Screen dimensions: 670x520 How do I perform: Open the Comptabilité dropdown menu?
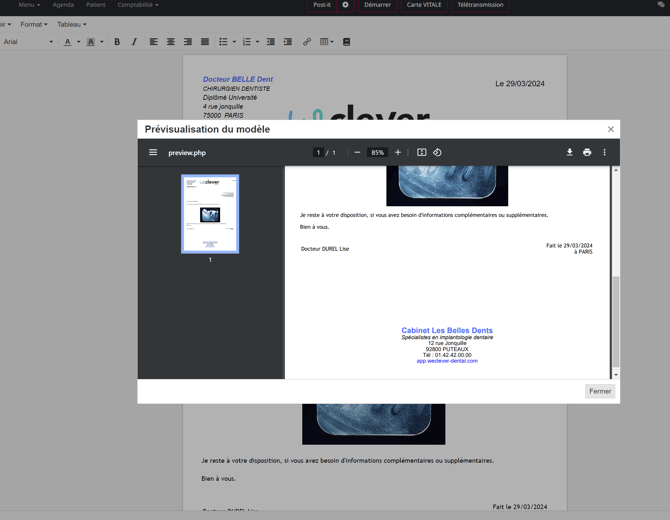point(138,5)
